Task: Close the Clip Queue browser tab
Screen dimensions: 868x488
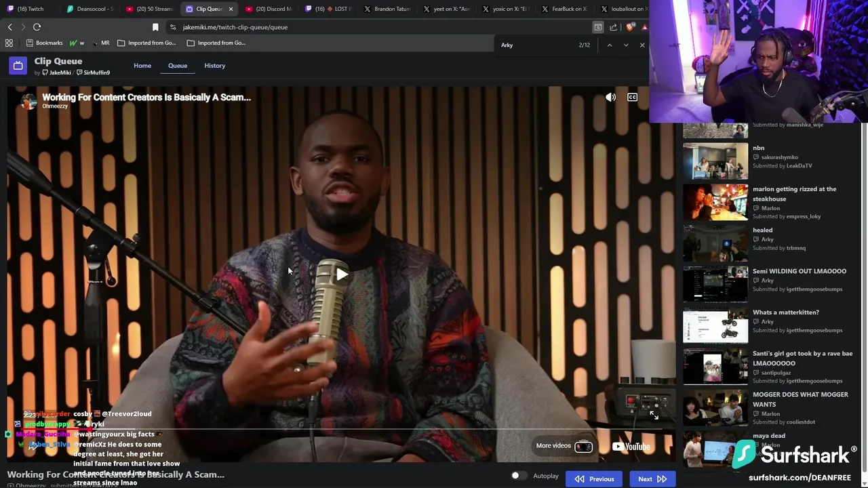Action: [231, 9]
